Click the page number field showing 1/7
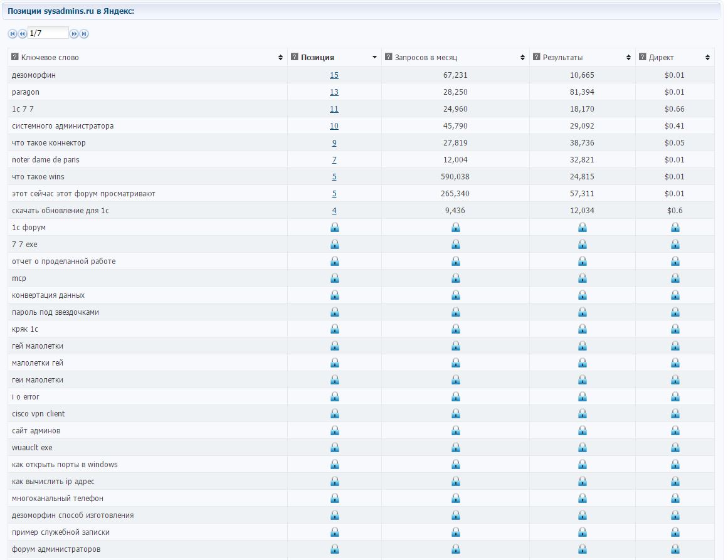 coord(48,33)
